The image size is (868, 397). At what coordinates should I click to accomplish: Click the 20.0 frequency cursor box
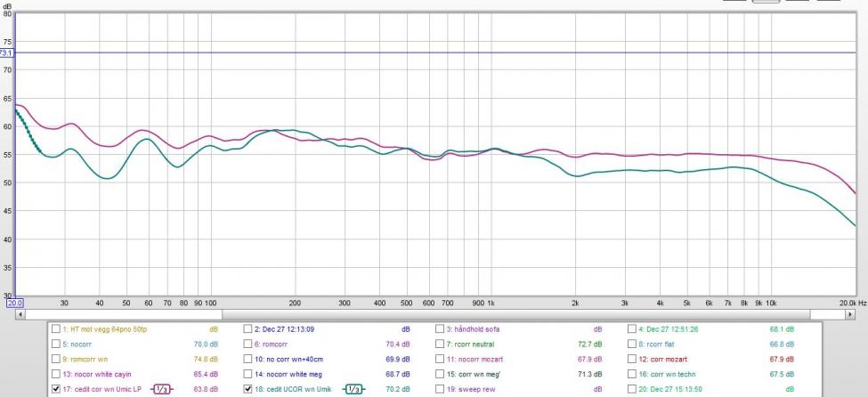14,303
